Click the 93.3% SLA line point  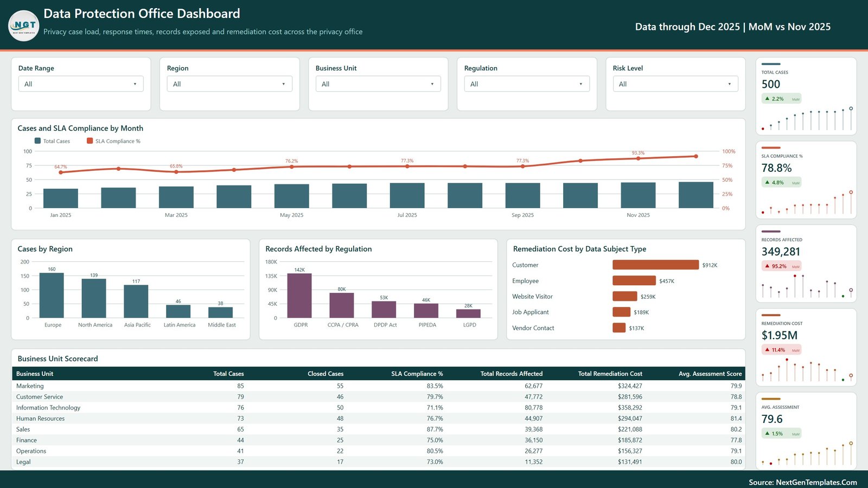click(x=638, y=158)
